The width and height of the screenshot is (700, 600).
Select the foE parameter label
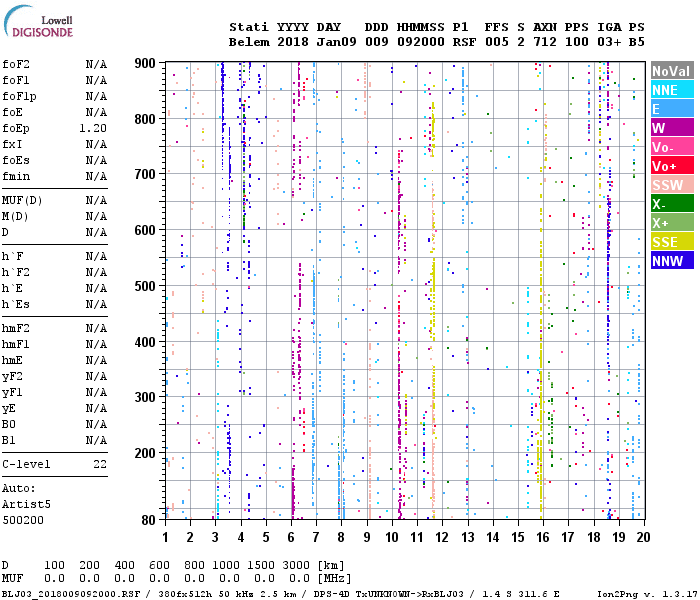pos(12,112)
